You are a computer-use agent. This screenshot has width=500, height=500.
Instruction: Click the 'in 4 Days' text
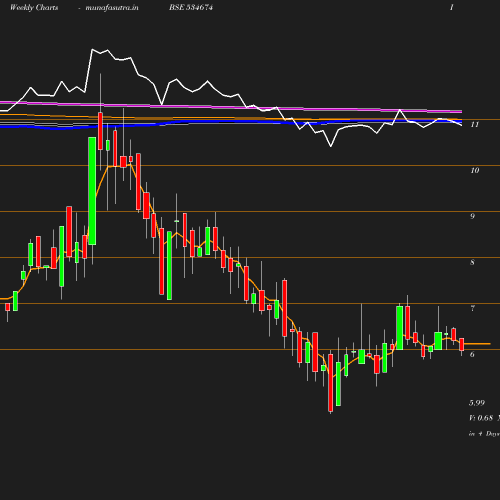coord(484,434)
